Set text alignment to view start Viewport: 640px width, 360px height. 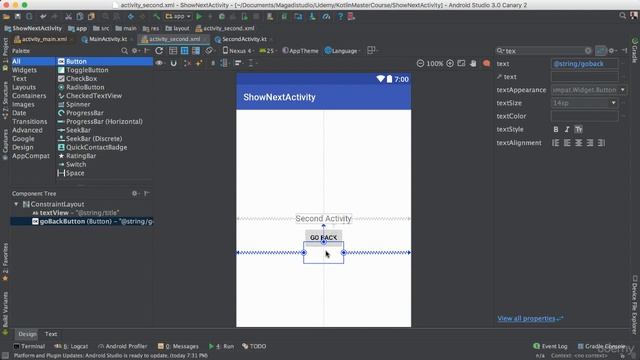(x=556, y=143)
